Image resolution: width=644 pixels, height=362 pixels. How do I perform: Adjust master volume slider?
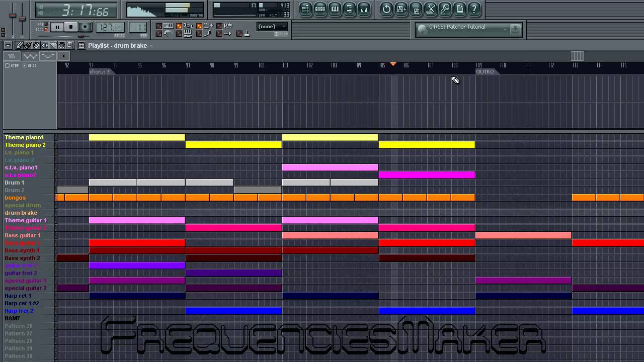point(13,15)
